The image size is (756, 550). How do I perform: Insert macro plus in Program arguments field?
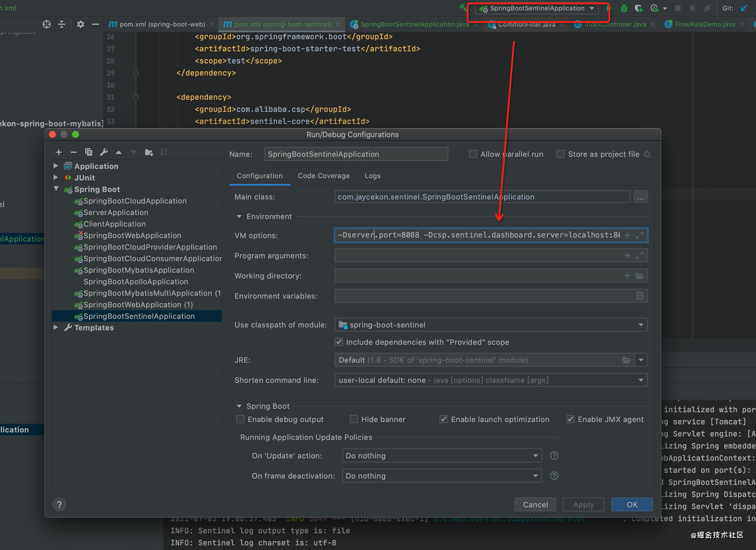click(627, 255)
